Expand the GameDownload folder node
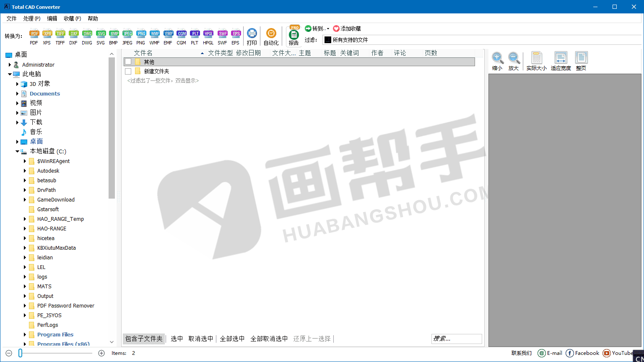Image resolution: width=644 pixels, height=362 pixels. 25,199
